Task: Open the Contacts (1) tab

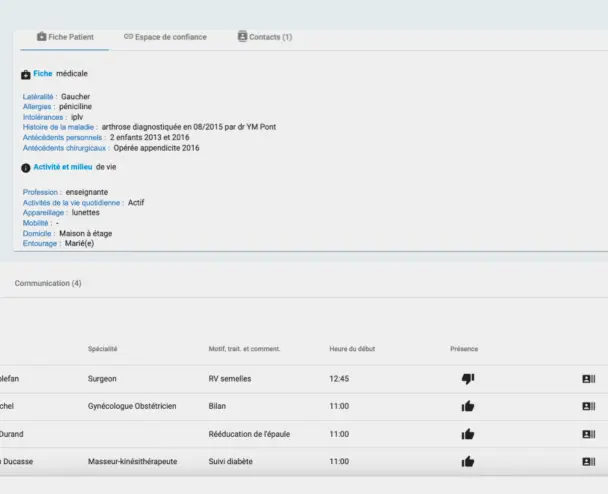Action: pos(265,37)
